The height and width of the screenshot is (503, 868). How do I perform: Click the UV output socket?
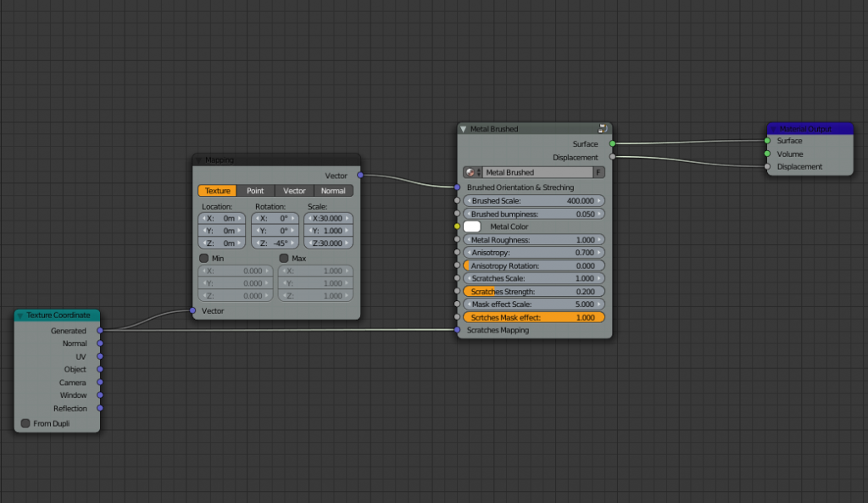pos(100,356)
